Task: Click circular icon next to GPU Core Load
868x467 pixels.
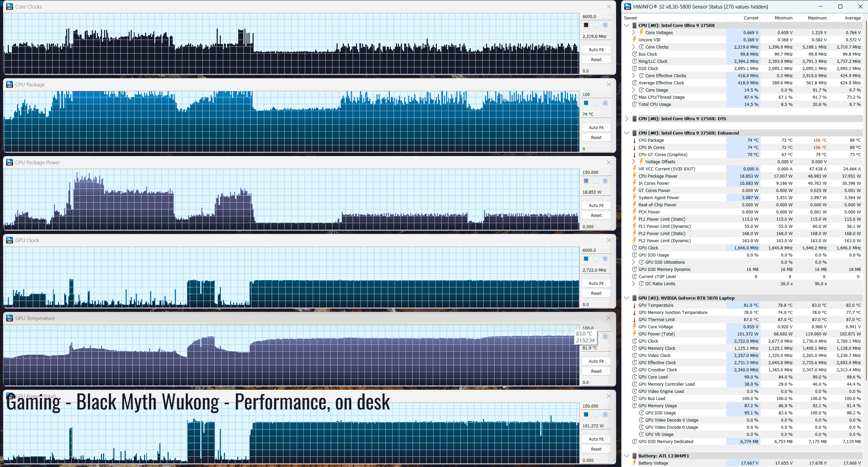Action: coord(634,377)
